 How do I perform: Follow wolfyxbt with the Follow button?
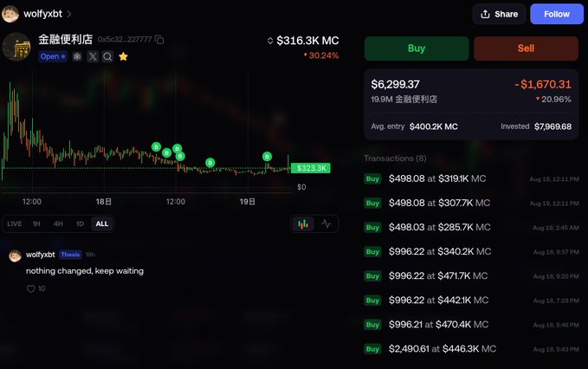click(557, 14)
